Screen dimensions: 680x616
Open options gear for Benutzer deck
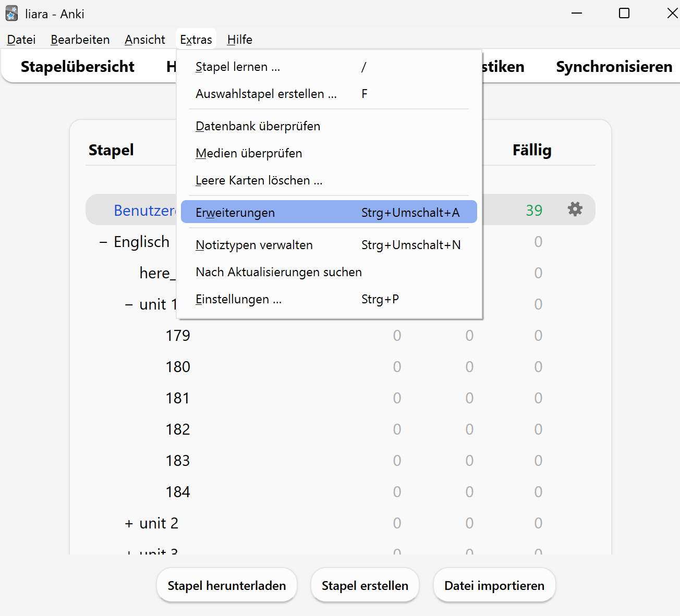click(x=575, y=210)
